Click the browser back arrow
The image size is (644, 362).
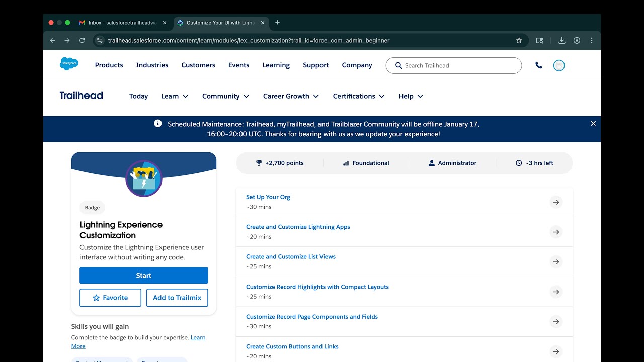pyautogui.click(x=52, y=40)
